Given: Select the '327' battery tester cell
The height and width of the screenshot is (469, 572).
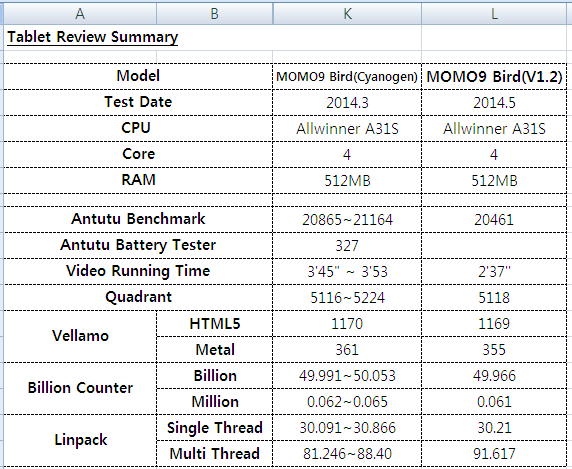Looking at the screenshot, I should 347,245.
